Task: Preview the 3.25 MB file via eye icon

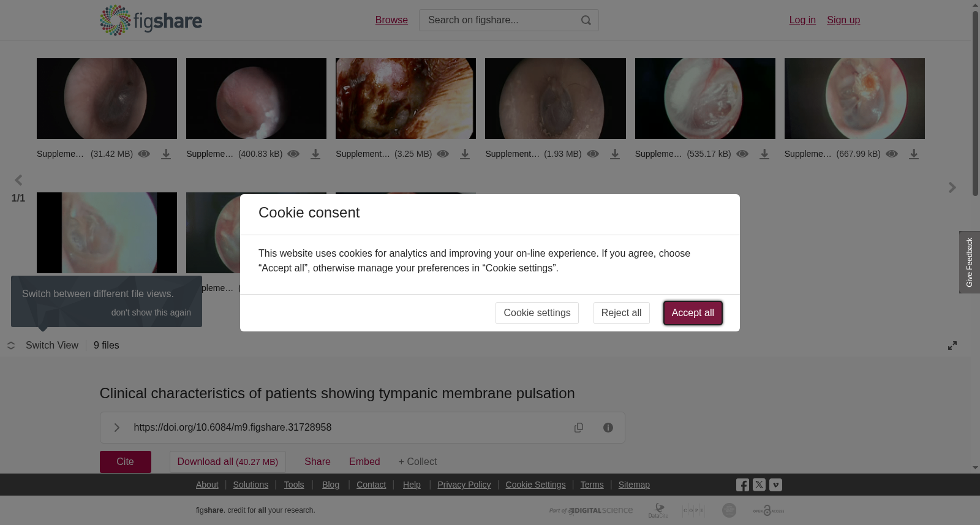Action: (443, 154)
